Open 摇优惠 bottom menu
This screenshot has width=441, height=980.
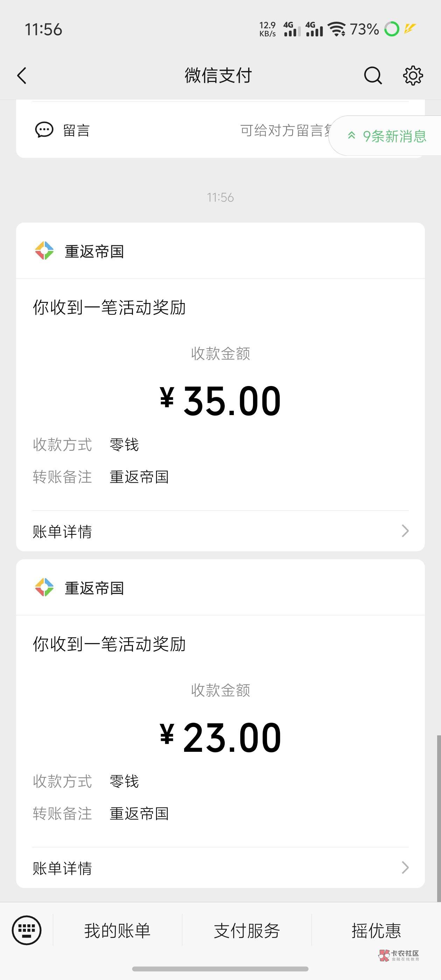pos(376,931)
